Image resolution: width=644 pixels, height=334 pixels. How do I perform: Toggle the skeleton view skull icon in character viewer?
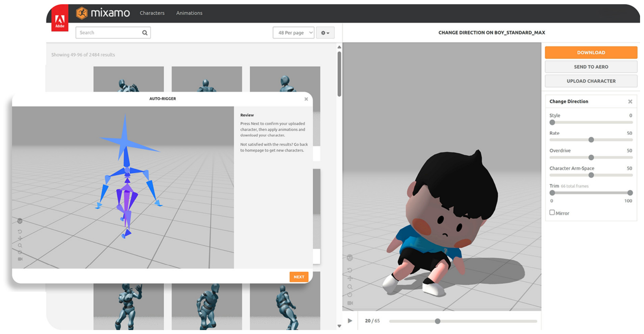pyautogui.click(x=350, y=258)
